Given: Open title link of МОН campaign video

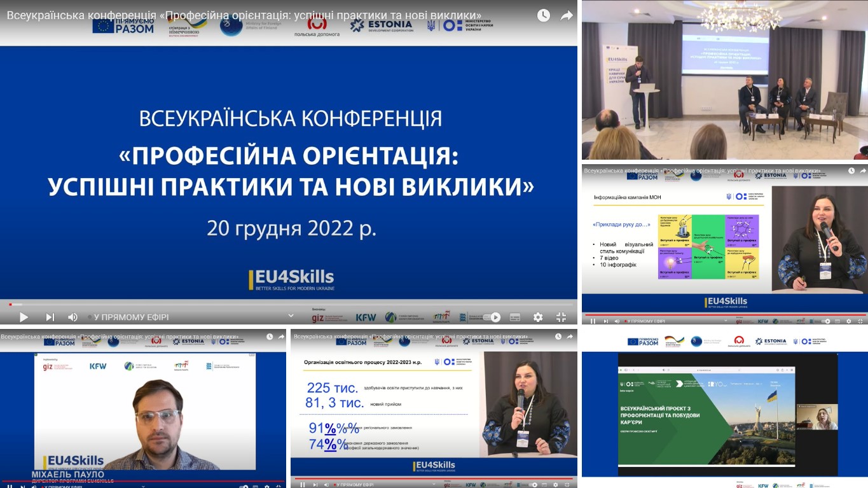Looking at the screenshot, I should pyautogui.click(x=701, y=171).
